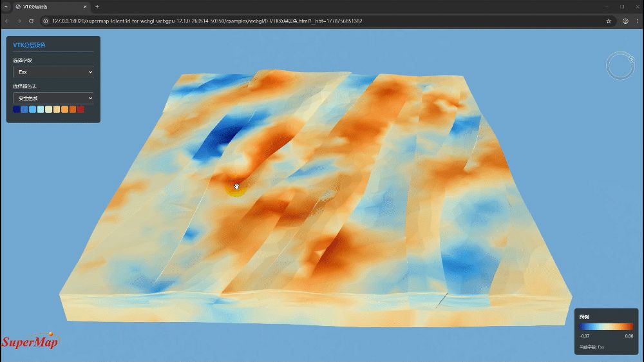Click the pale yellow color swatch
The width and height of the screenshot is (644, 362).
click(48, 110)
